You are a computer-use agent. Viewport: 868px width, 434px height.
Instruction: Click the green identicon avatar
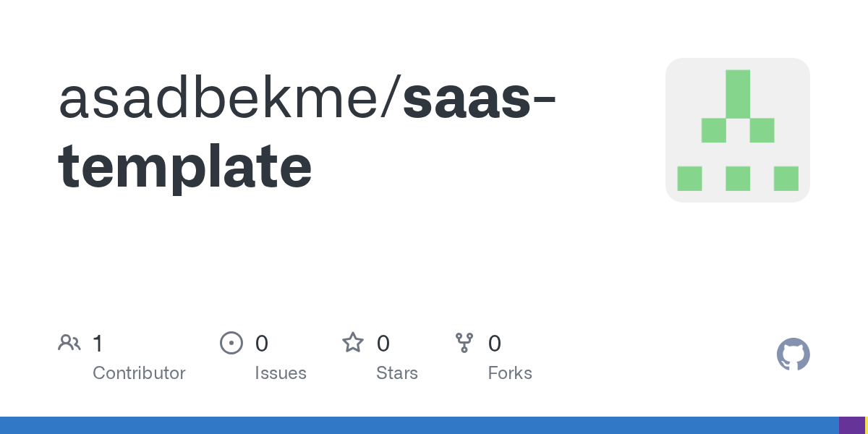(x=737, y=130)
